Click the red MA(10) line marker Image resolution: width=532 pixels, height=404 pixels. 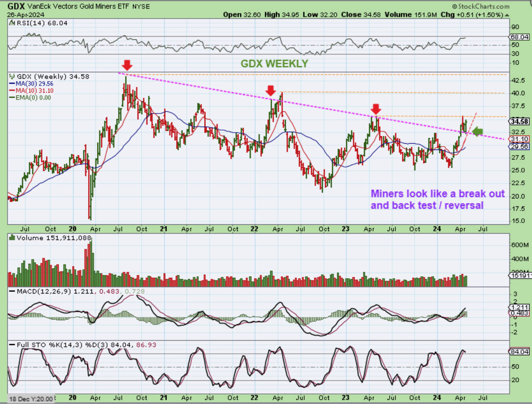point(11,90)
